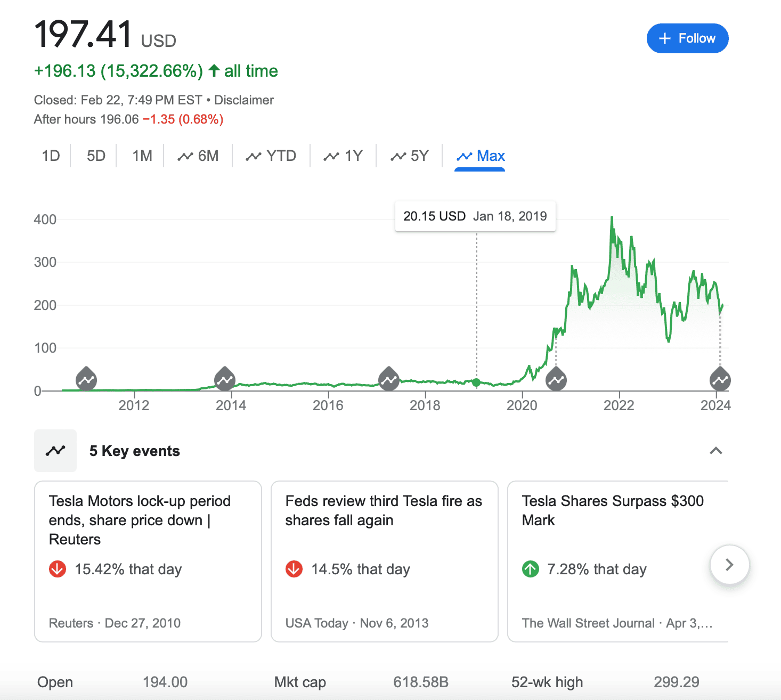The image size is (781, 700).
Task: Choose the 5Y range tab
Action: (x=410, y=156)
